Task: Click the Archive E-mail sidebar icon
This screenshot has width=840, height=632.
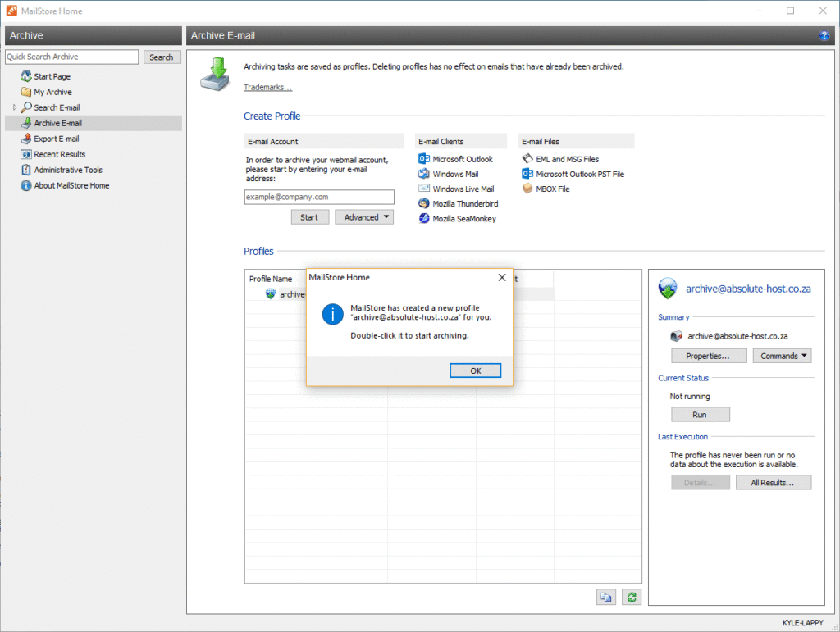Action: click(25, 123)
